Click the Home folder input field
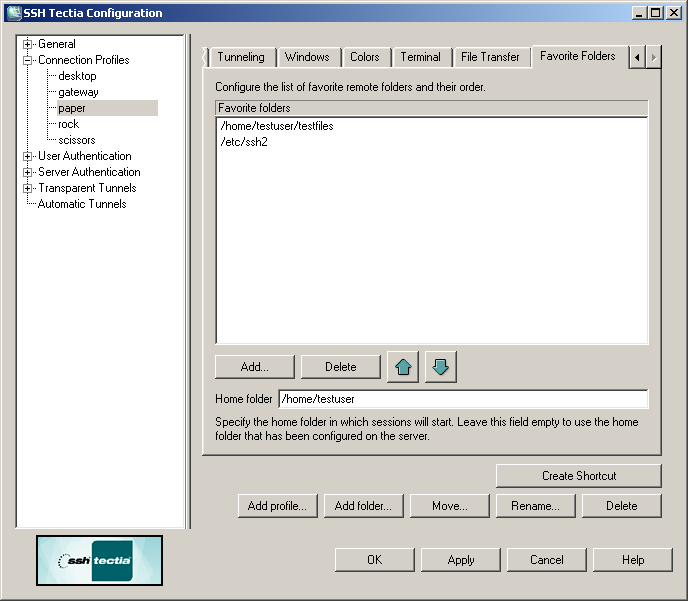 point(463,399)
